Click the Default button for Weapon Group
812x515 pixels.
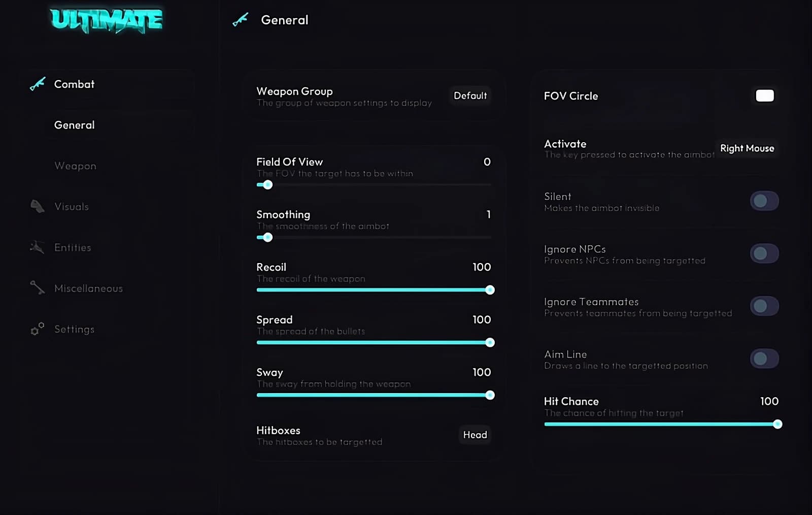coord(469,95)
